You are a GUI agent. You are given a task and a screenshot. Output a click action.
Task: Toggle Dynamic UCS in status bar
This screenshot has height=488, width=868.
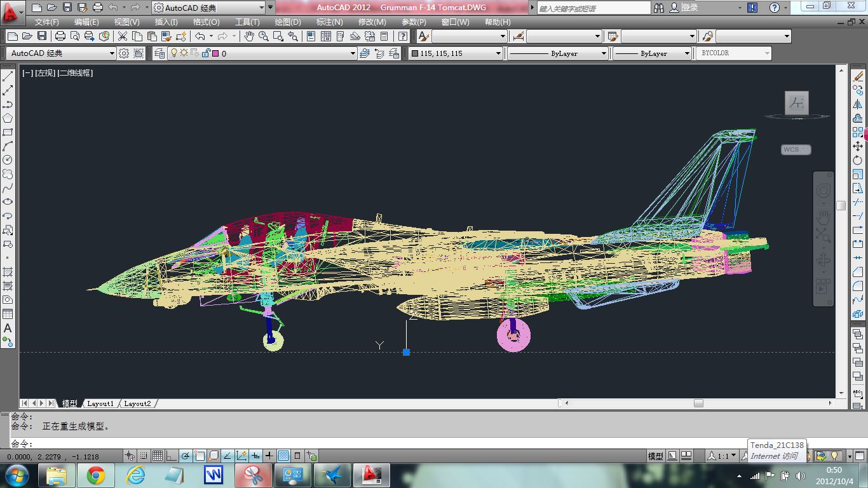[241, 456]
